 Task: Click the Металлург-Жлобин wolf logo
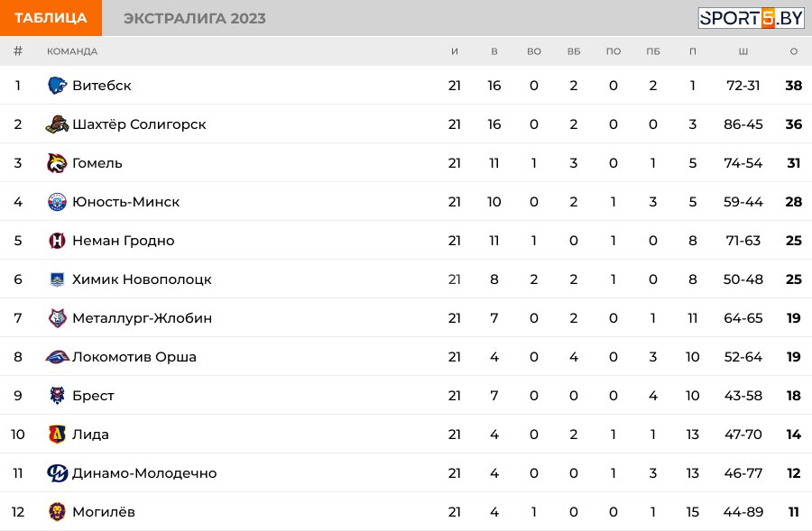[57, 318]
